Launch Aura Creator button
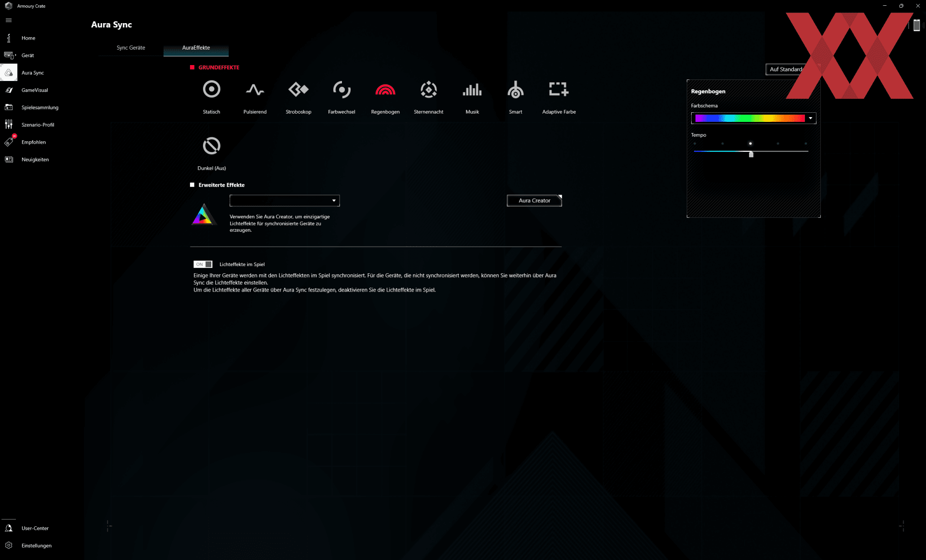Image resolution: width=926 pixels, height=560 pixels. 534,200
